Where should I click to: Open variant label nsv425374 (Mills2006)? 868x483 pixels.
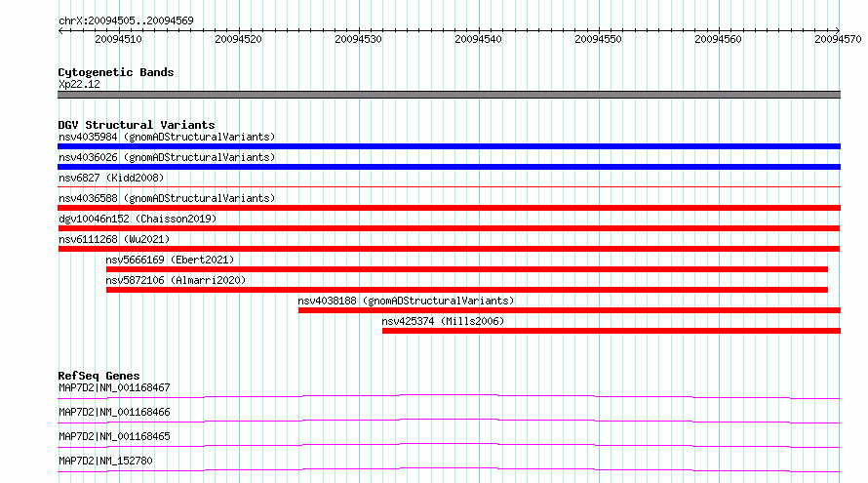443,321
